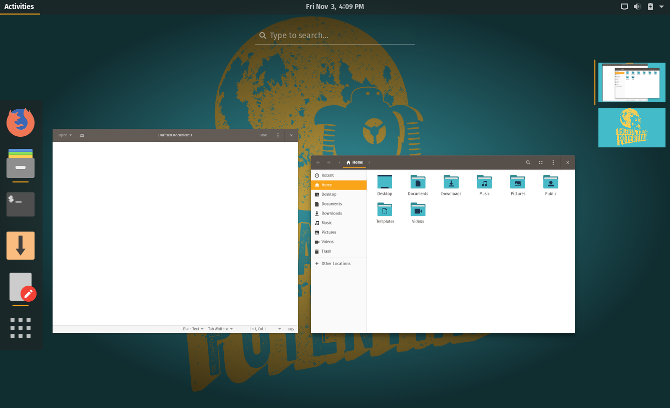This screenshot has height=408, width=670.
Task: Click Other Locations in sidebar
Action: click(338, 263)
